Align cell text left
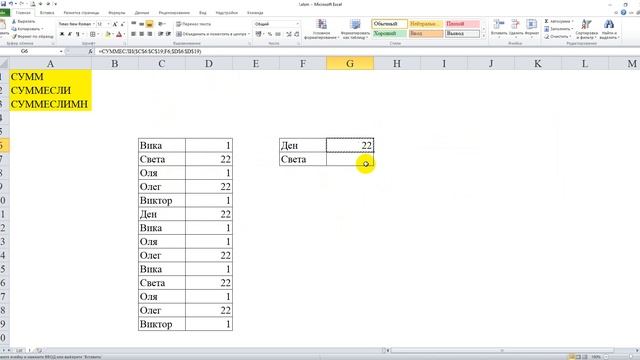This screenshot has height=360, width=640. pos(133,34)
